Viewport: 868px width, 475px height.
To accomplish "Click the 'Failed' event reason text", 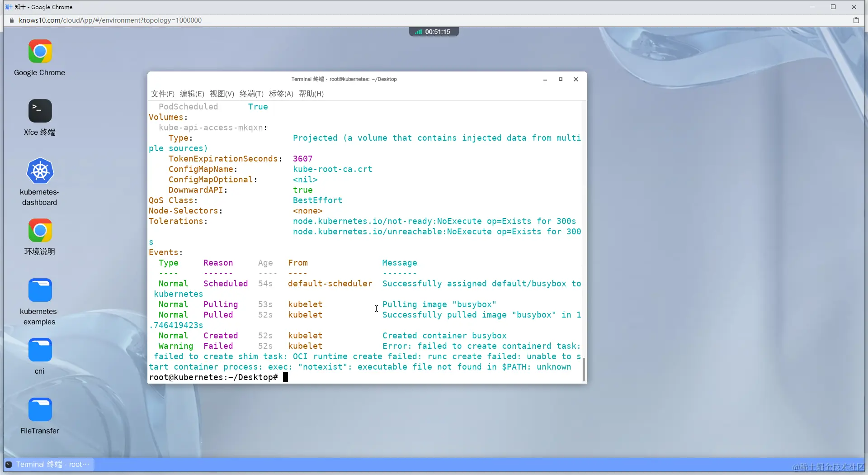I will tap(218, 346).
